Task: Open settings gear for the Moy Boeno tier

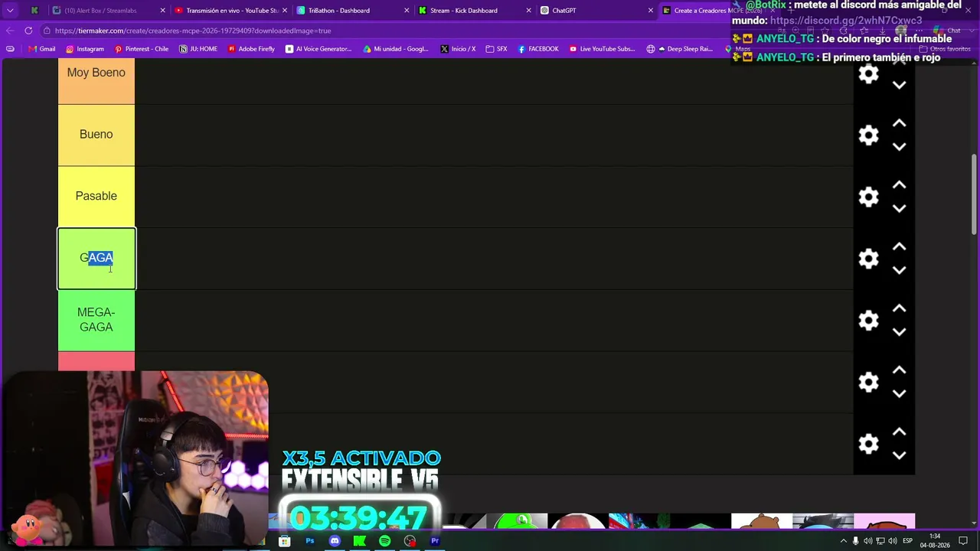Action: coord(868,74)
